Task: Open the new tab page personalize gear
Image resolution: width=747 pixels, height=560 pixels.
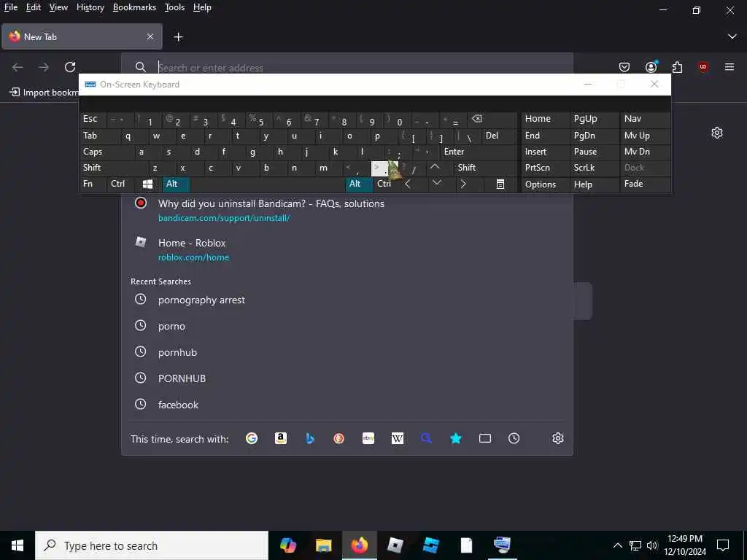Action: pos(717,133)
